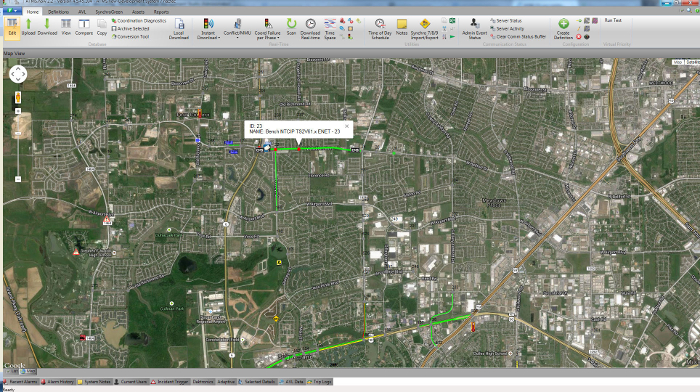Click the Create Detectors plus icon
700x392 pixels.
click(x=563, y=29)
